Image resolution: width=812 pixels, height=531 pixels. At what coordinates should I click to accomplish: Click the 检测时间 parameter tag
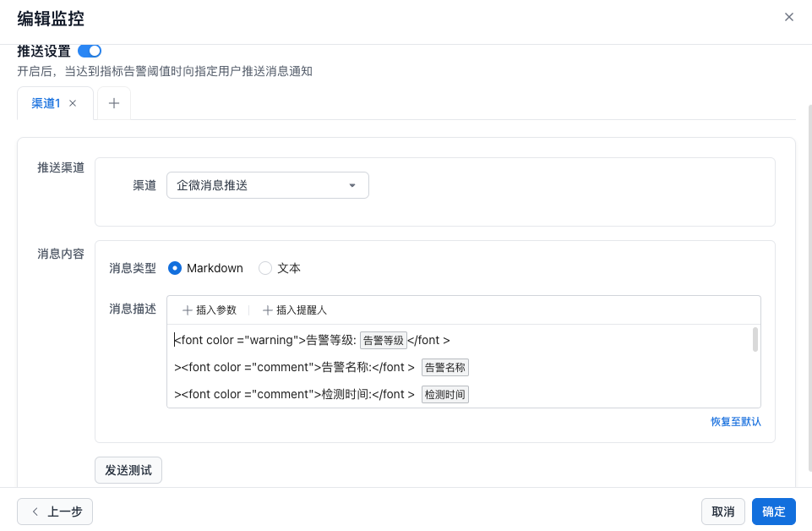click(445, 395)
